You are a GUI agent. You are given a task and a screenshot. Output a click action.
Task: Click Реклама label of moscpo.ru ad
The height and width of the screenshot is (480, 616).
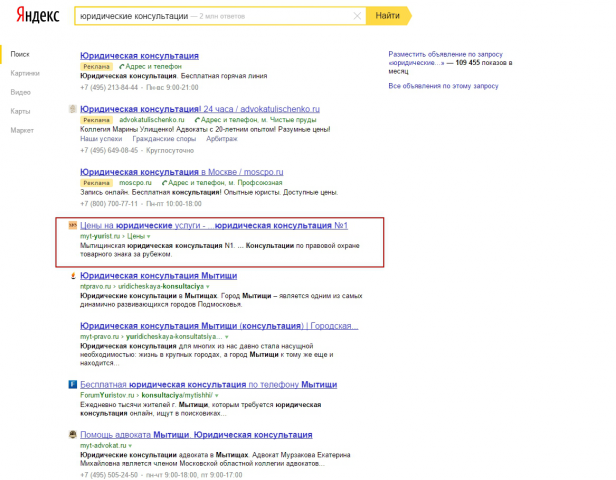(96, 183)
